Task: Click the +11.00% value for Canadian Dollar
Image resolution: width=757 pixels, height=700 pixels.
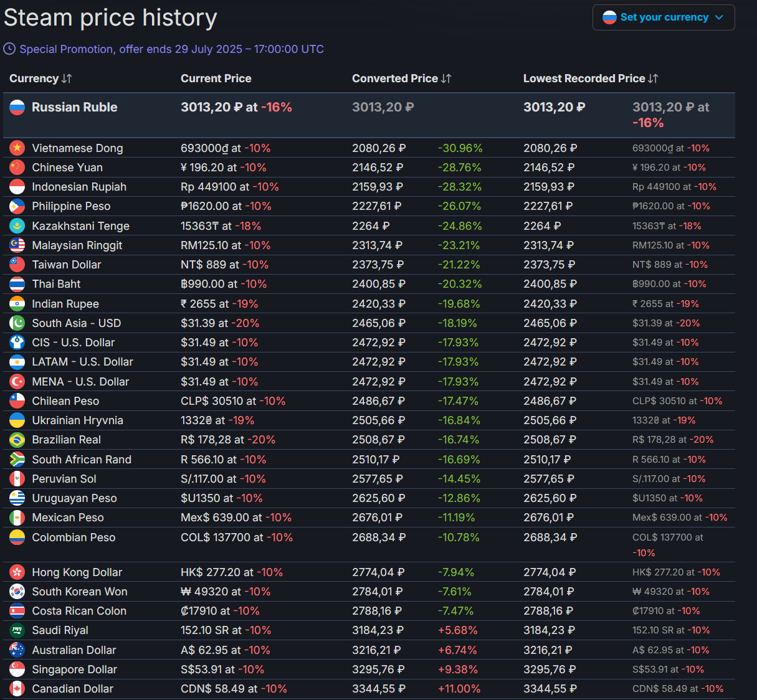Action: pos(459,689)
